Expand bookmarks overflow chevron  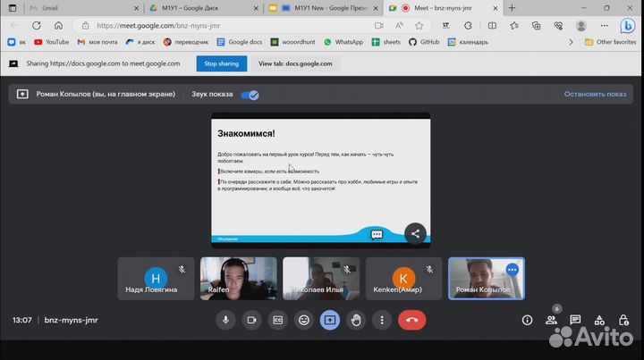point(571,42)
